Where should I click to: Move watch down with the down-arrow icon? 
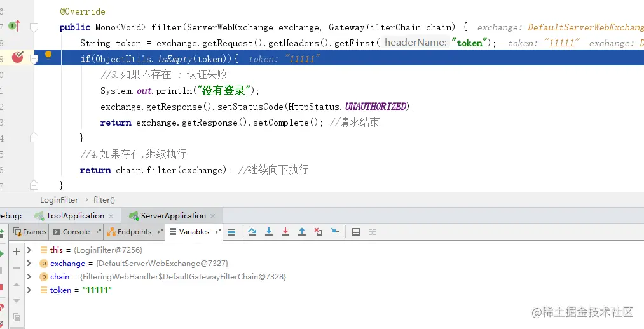[17, 300]
